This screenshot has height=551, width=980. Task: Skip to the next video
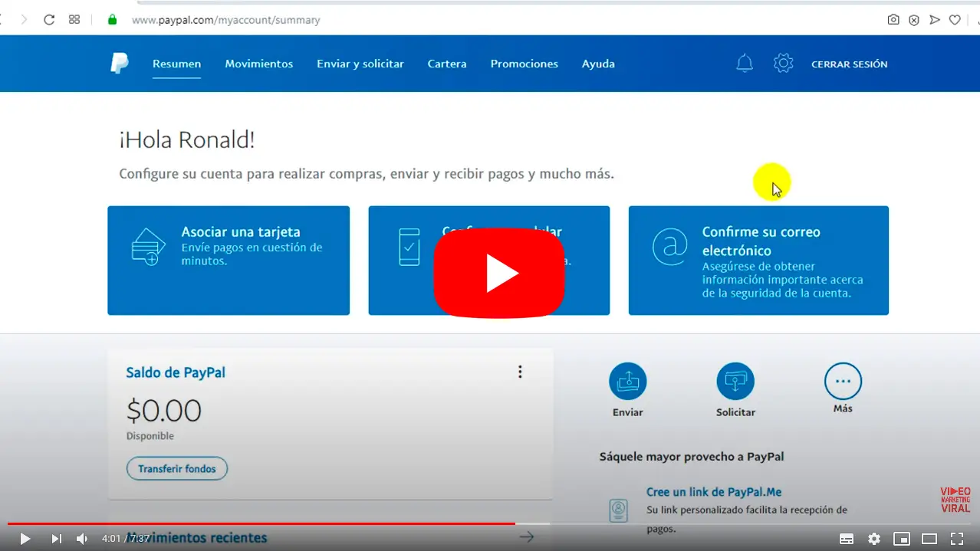coord(56,539)
